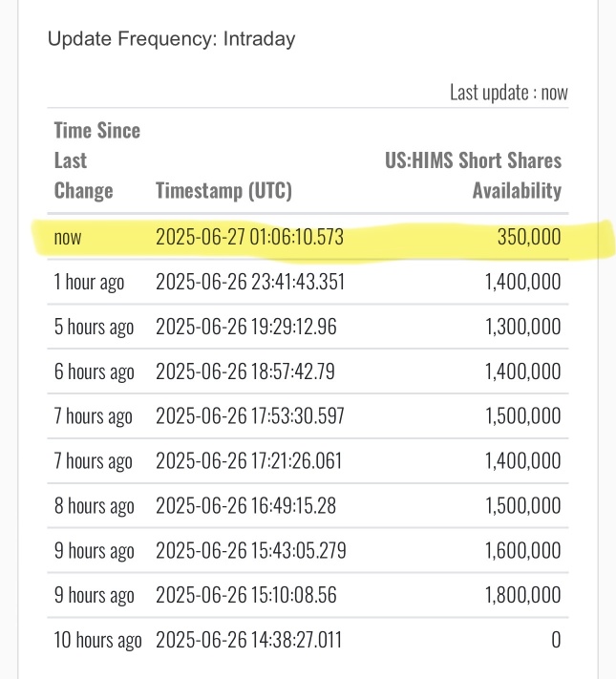Click the 1,400,000 value at 17:21:26
The width and height of the screenshot is (616, 679).
[522, 460]
